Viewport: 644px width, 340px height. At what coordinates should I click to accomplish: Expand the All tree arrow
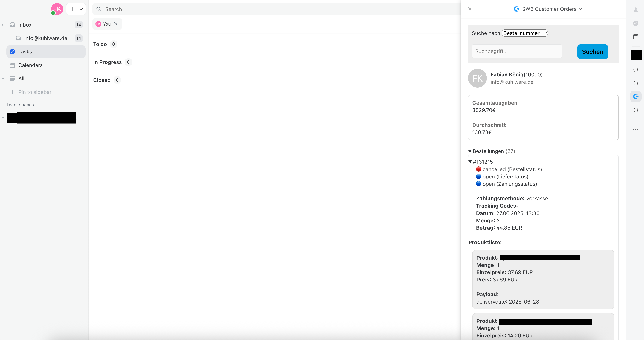[x=3, y=79]
